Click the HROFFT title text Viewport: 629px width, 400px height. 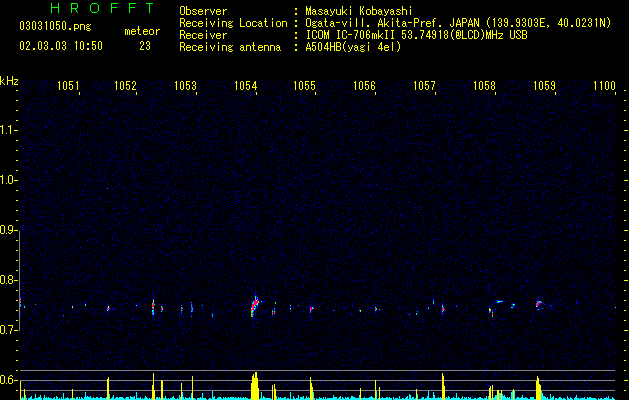pyautogui.click(x=103, y=8)
